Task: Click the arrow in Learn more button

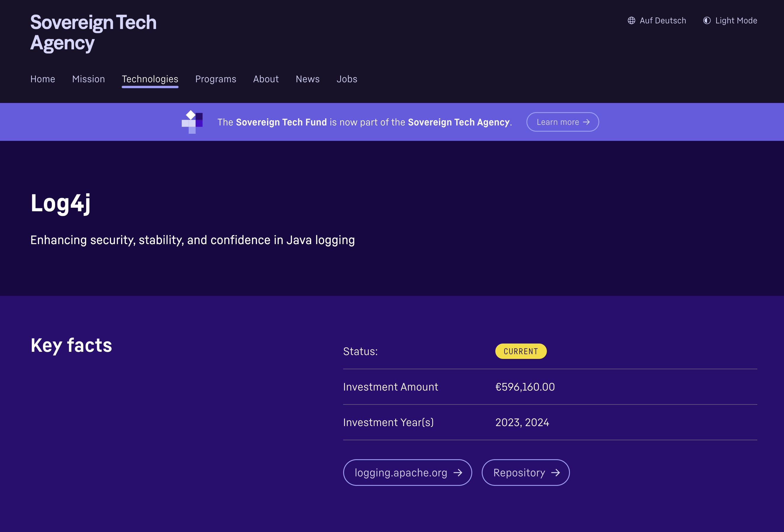Action: [x=586, y=122]
